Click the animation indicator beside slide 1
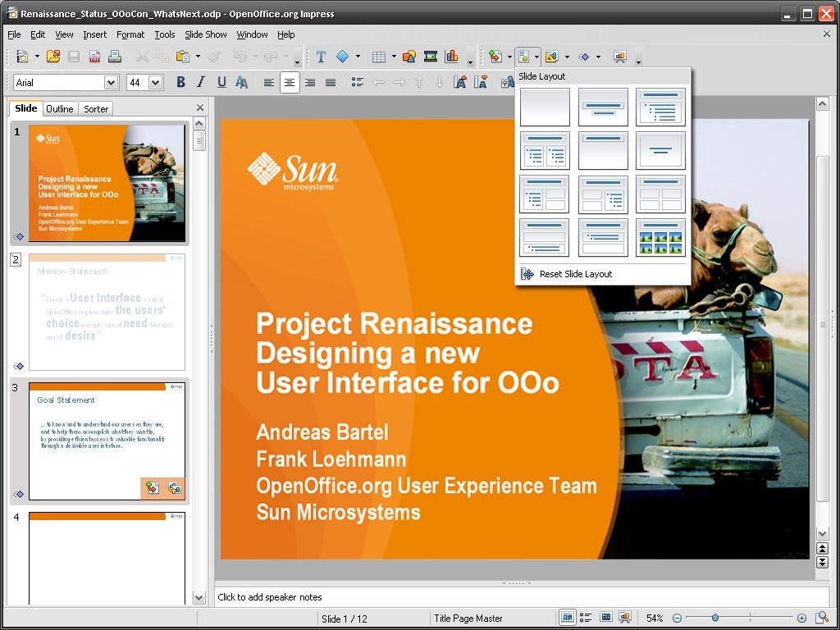The image size is (840, 630). coord(19,236)
